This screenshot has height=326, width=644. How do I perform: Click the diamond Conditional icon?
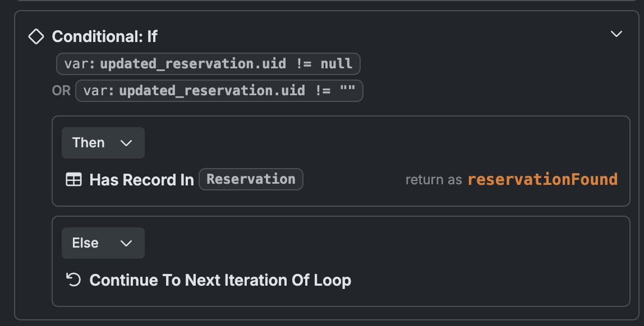pyautogui.click(x=36, y=36)
